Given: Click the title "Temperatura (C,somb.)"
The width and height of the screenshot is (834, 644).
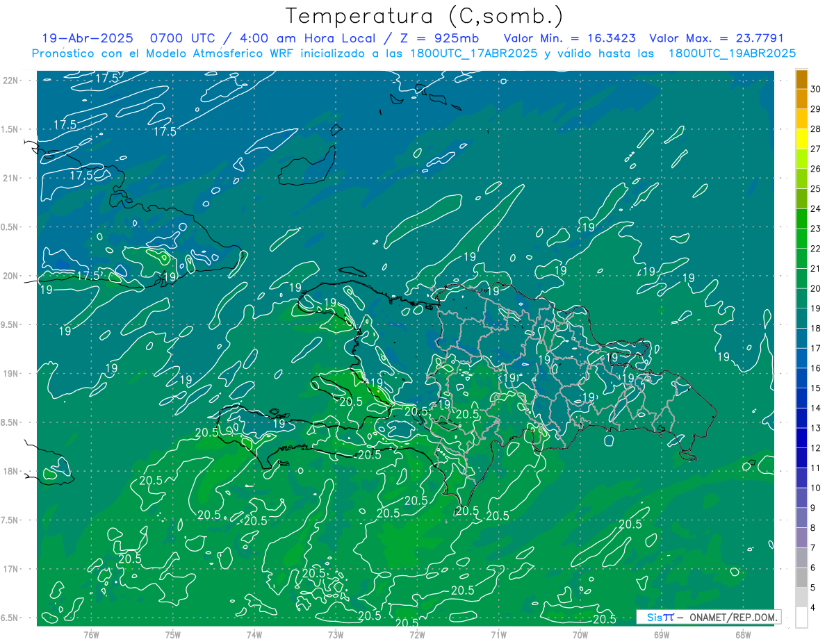Looking at the screenshot, I should point(424,16).
